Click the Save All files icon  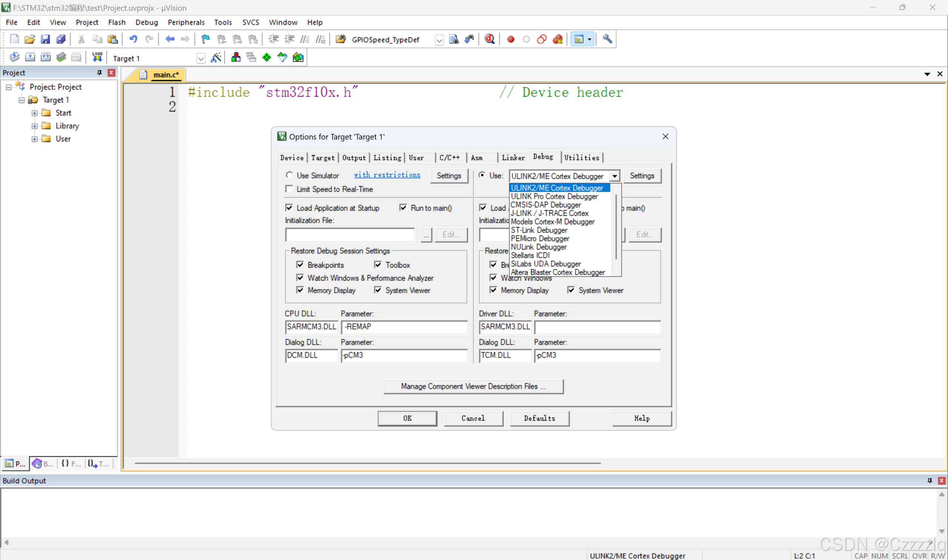(61, 39)
